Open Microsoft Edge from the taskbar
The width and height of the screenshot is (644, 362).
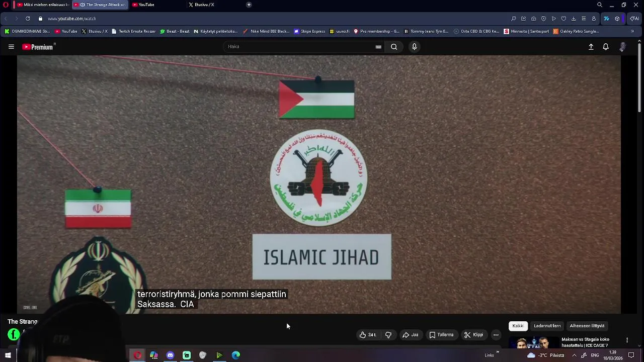(x=235, y=355)
